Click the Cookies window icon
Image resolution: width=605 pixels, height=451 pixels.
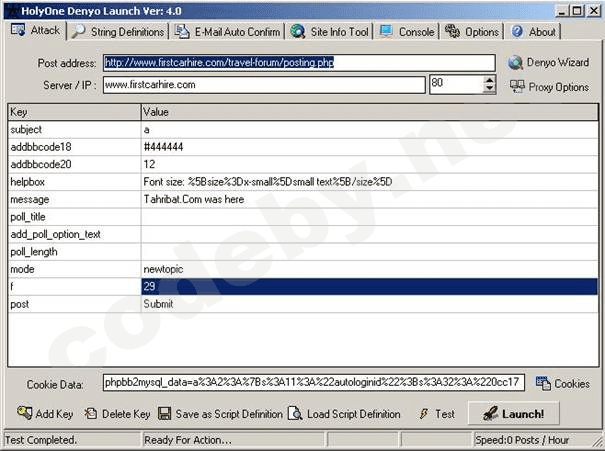[543, 383]
